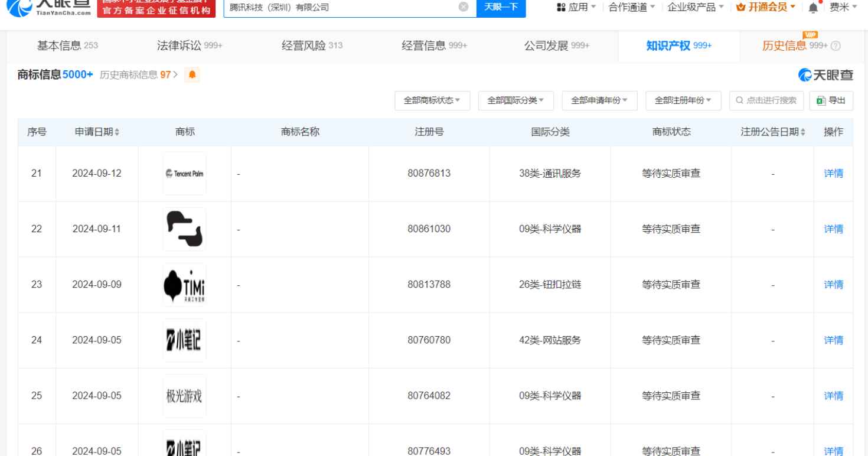
Task: Click the orange trademark alert bell icon
Action: [191, 75]
